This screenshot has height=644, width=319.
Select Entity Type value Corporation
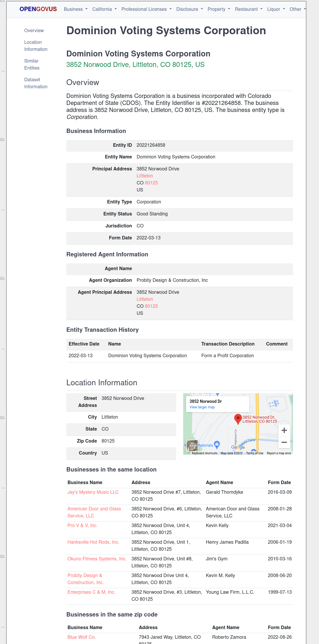[x=149, y=202]
